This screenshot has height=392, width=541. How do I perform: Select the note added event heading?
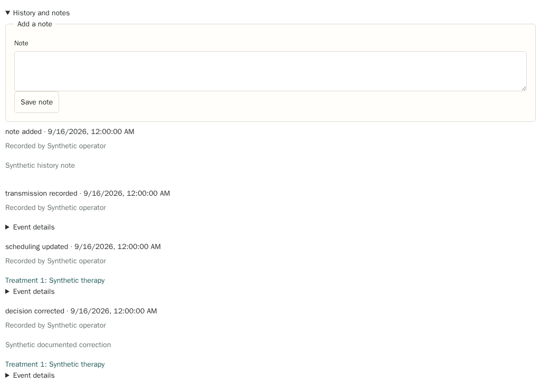[x=70, y=131]
